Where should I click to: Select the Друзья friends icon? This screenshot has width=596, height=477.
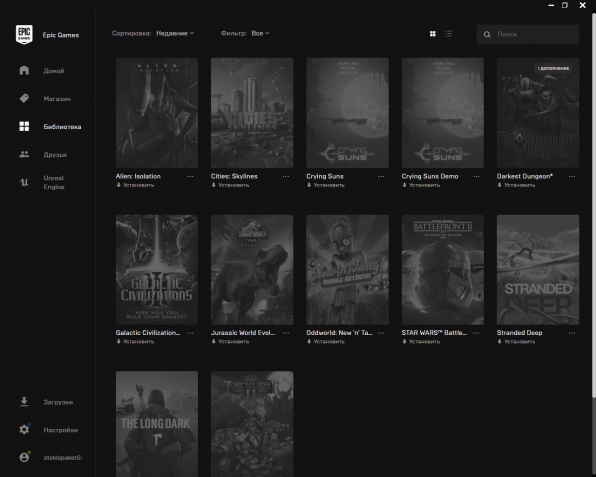[24, 154]
